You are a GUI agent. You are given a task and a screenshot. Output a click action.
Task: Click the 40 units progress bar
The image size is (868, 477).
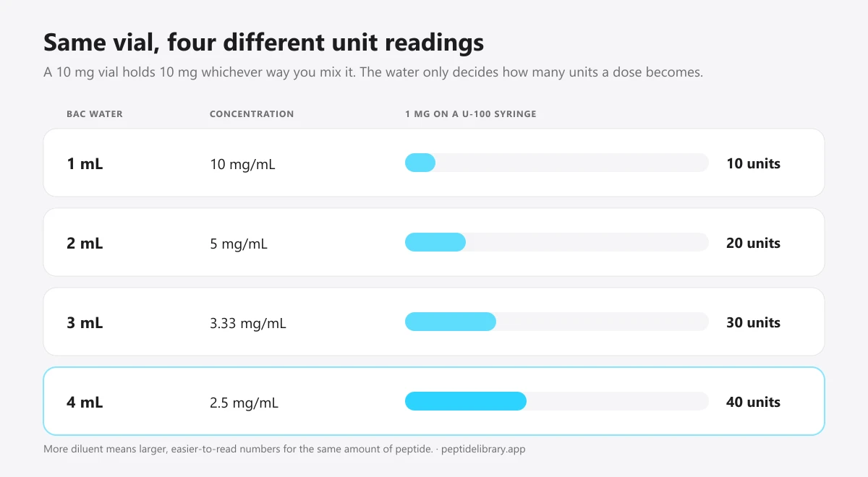click(x=557, y=401)
